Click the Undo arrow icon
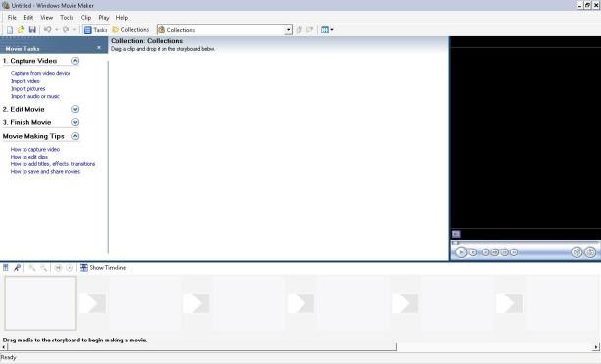Viewport: 601px width, 364px height. (x=48, y=30)
